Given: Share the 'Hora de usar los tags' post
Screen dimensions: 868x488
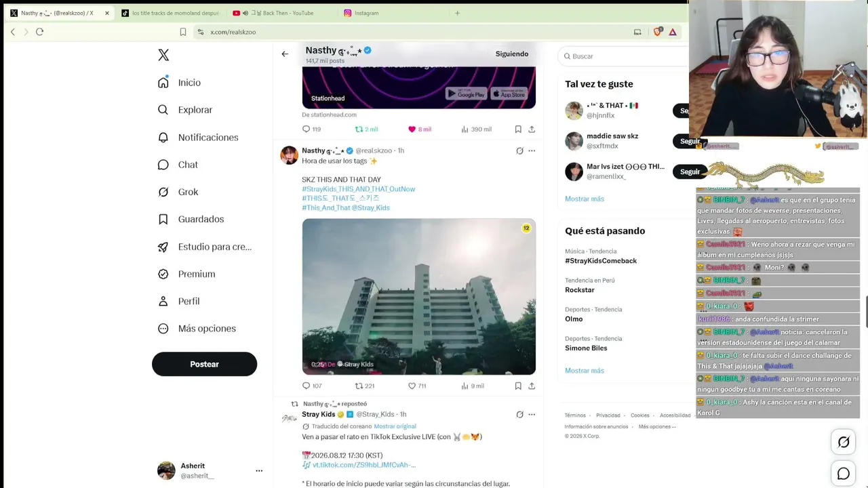Looking at the screenshot, I should (x=532, y=386).
